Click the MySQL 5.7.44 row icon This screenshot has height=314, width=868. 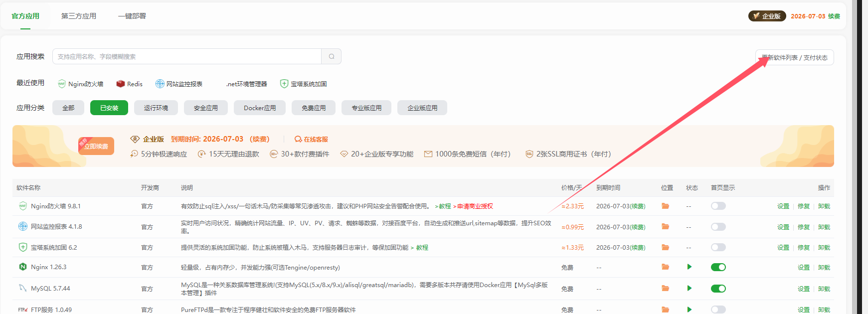(x=22, y=288)
